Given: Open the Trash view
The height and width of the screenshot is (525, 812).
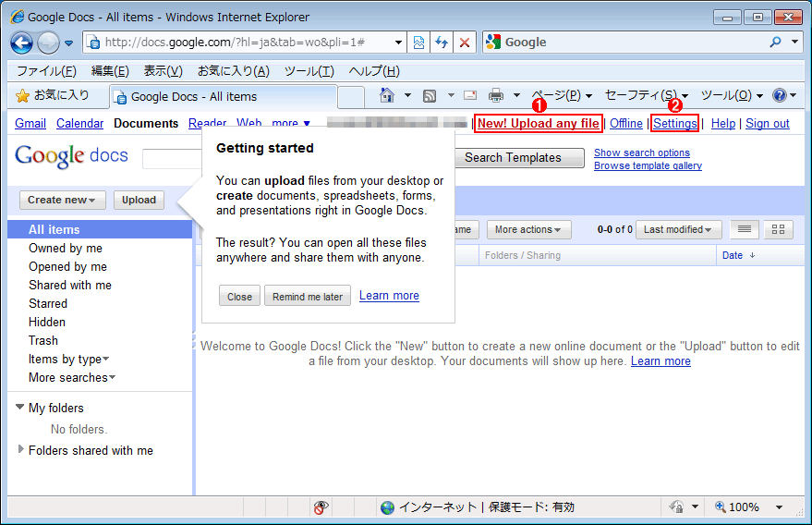Looking at the screenshot, I should tap(43, 340).
